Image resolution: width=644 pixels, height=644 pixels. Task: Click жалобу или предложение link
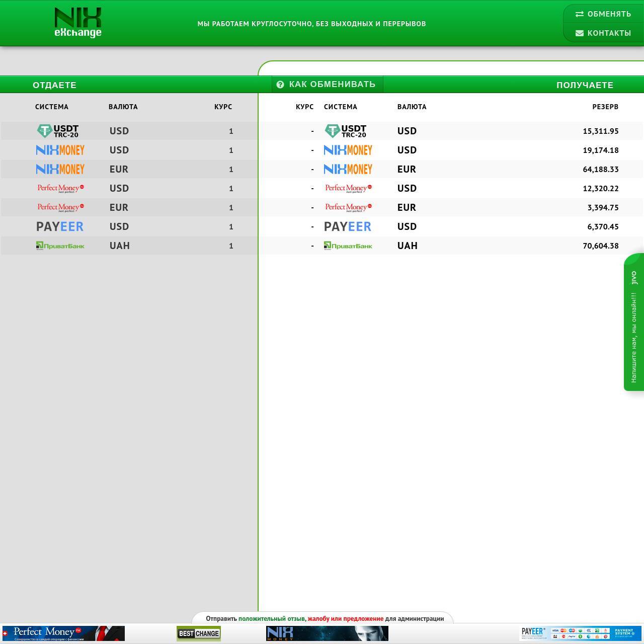click(346, 619)
